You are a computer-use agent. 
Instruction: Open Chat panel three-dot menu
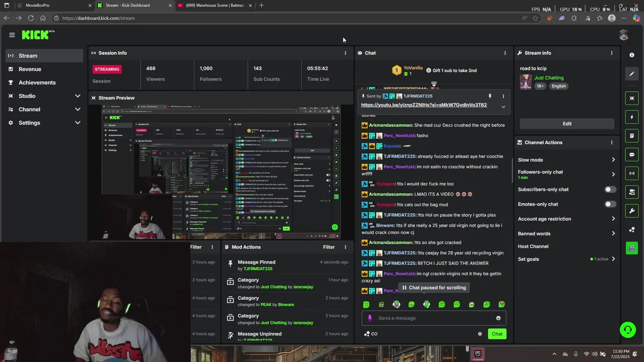(505, 53)
